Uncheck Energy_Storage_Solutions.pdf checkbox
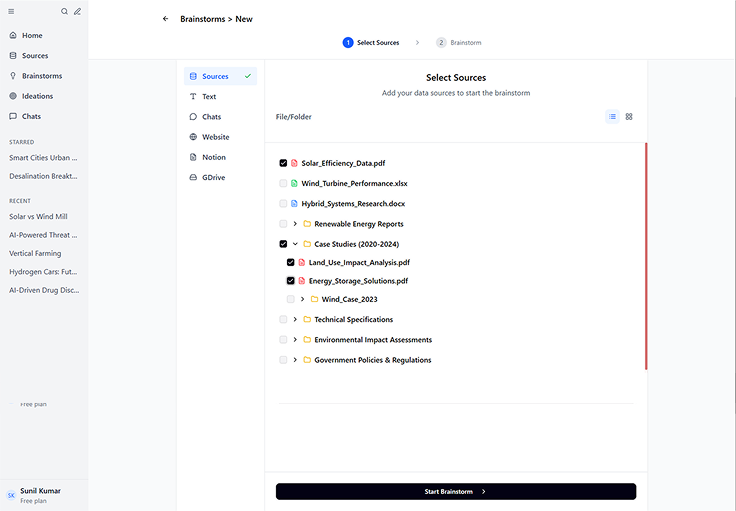This screenshot has width=736, height=511. (x=291, y=281)
